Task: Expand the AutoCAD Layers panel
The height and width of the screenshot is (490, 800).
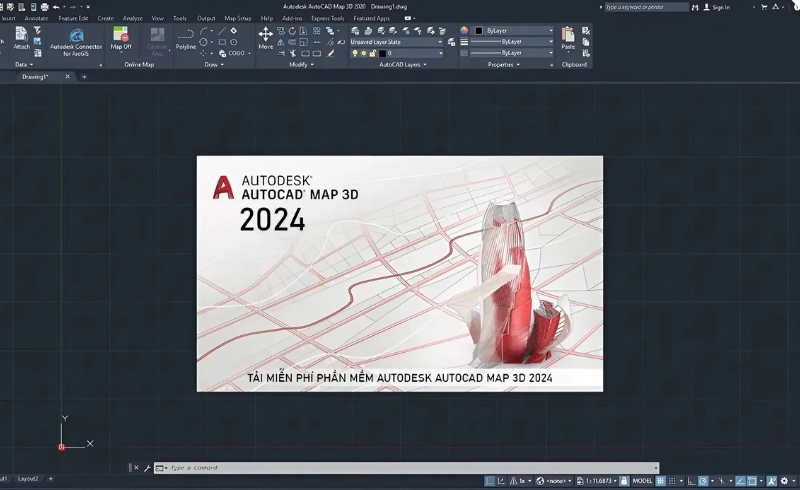Action: (403, 64)
